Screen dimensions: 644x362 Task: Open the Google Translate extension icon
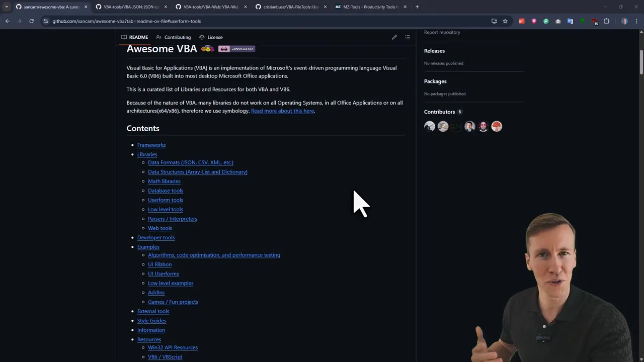[570, 21]
